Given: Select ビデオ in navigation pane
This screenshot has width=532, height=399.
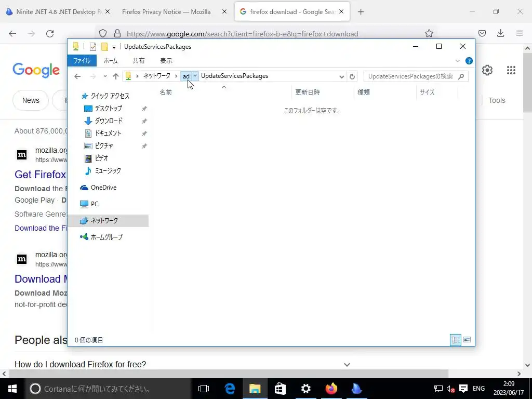Looking at the screenshot, I should click(101, 158).
